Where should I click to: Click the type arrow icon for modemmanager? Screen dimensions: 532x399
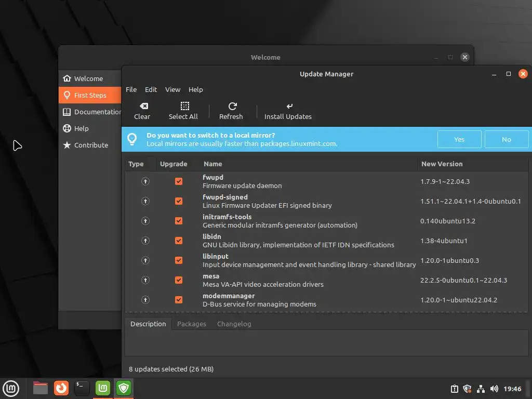coord(145,300)
